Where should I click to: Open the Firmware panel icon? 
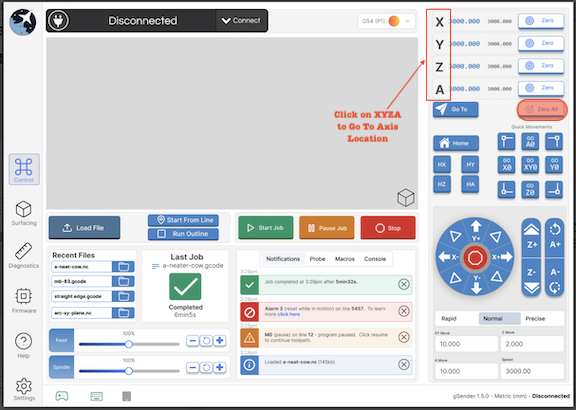point(24,301)
